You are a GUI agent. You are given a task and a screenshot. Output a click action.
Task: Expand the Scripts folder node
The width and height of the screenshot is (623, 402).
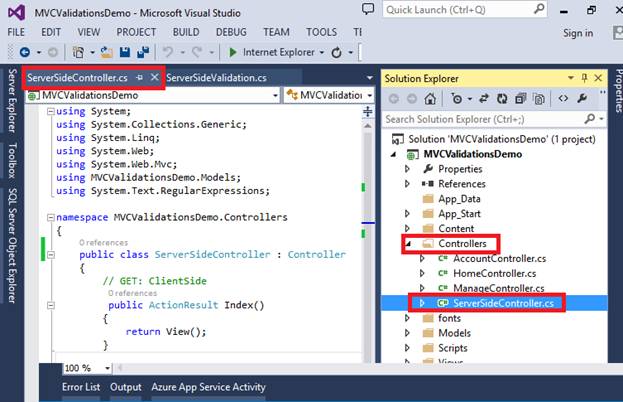click(407, 348)
